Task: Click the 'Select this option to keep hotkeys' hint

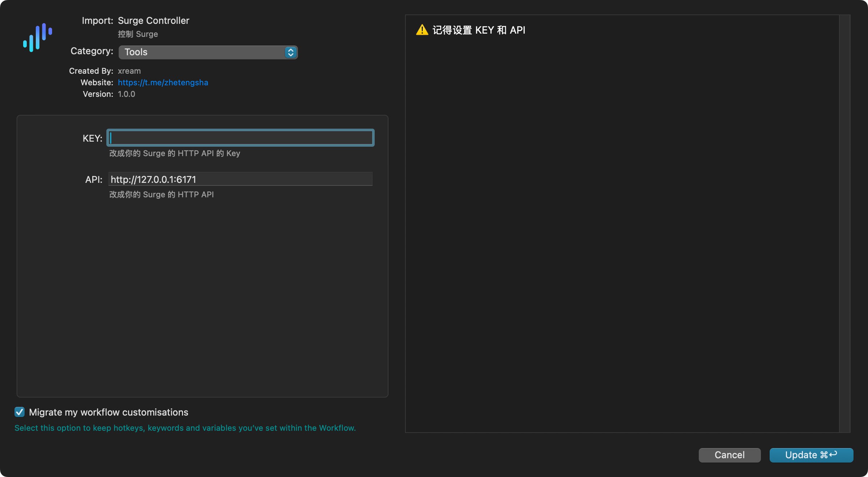Action: tap(185, 428)
